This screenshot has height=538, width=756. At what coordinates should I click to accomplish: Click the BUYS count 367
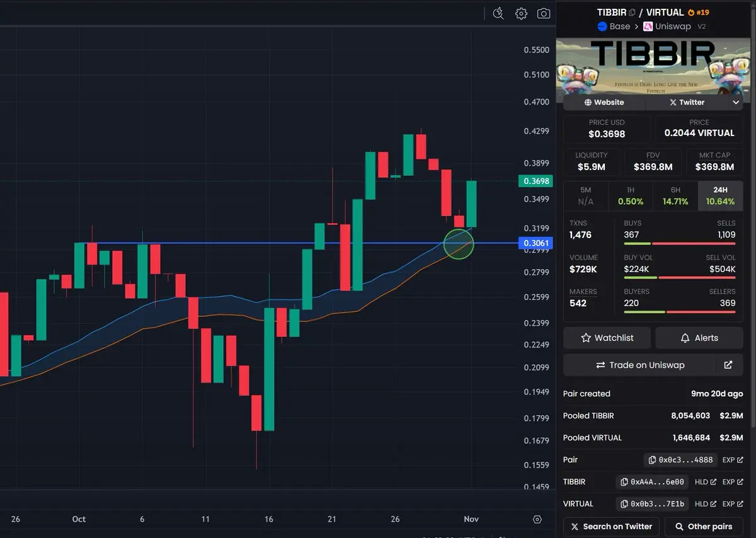[631, 234]
